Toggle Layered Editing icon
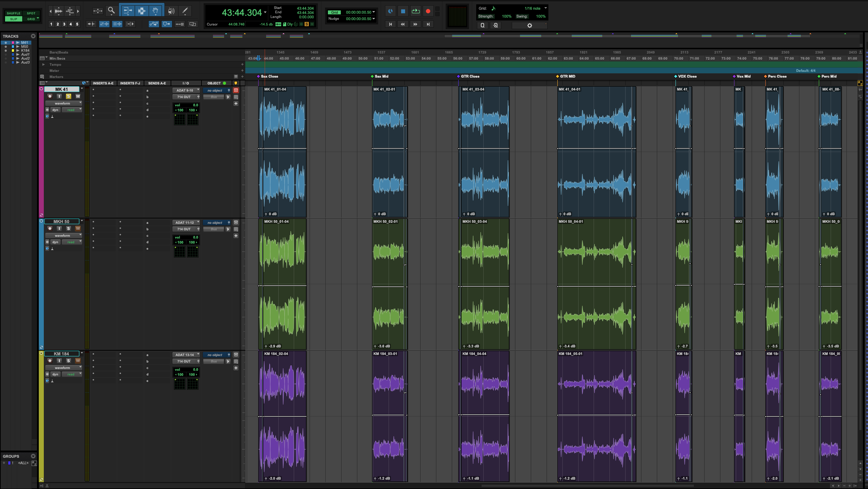Screen dimensions: 868x489 pos(192,24)
